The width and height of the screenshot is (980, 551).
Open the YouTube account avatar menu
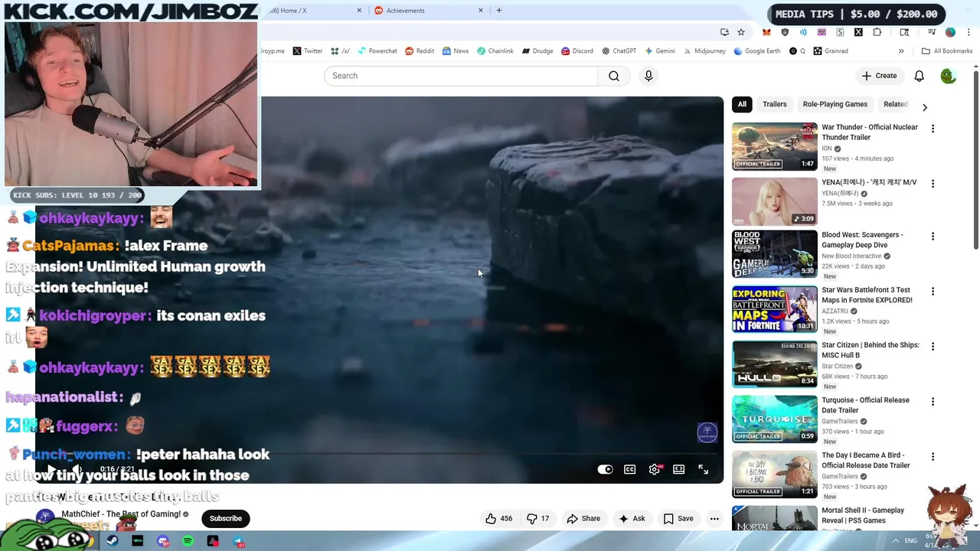[x=948, y=76]
